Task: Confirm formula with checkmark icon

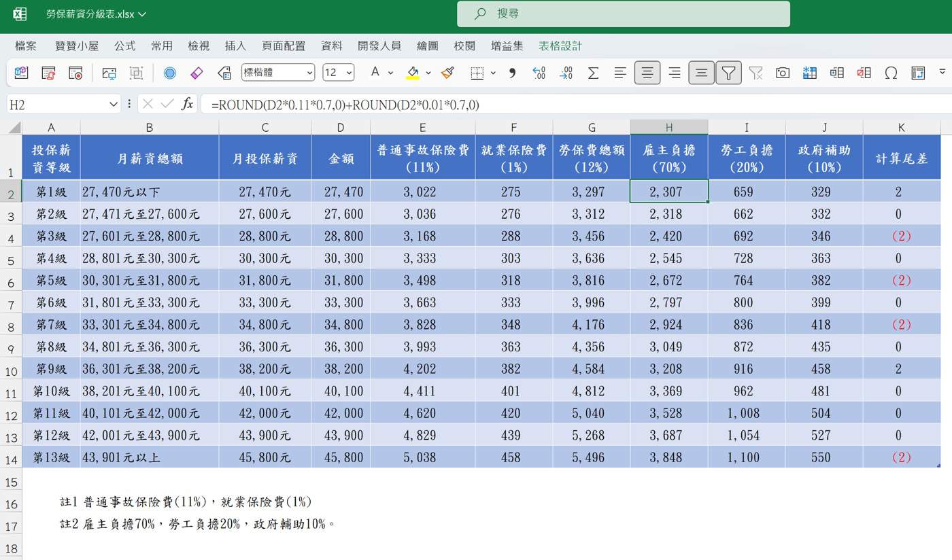Action: [x=167, y=104]
